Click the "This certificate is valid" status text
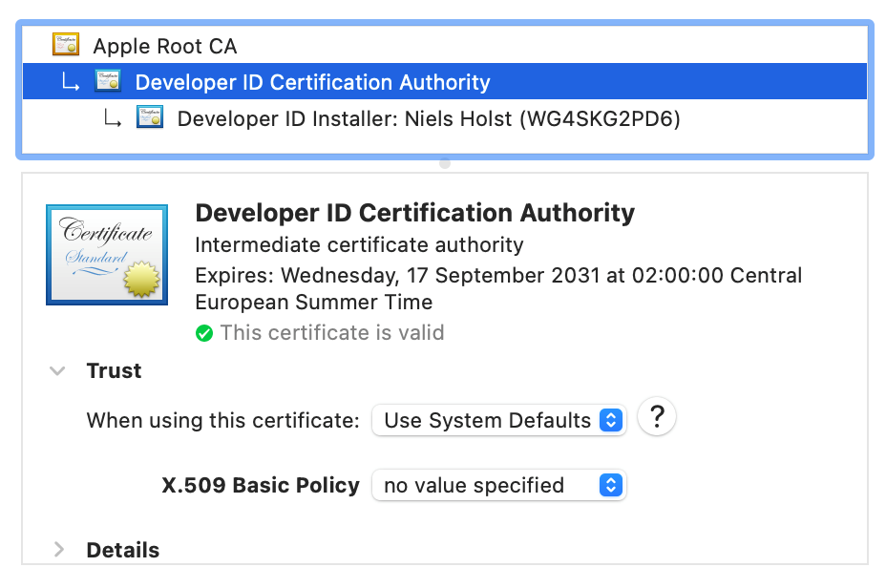886x588 pixels. 331,333
